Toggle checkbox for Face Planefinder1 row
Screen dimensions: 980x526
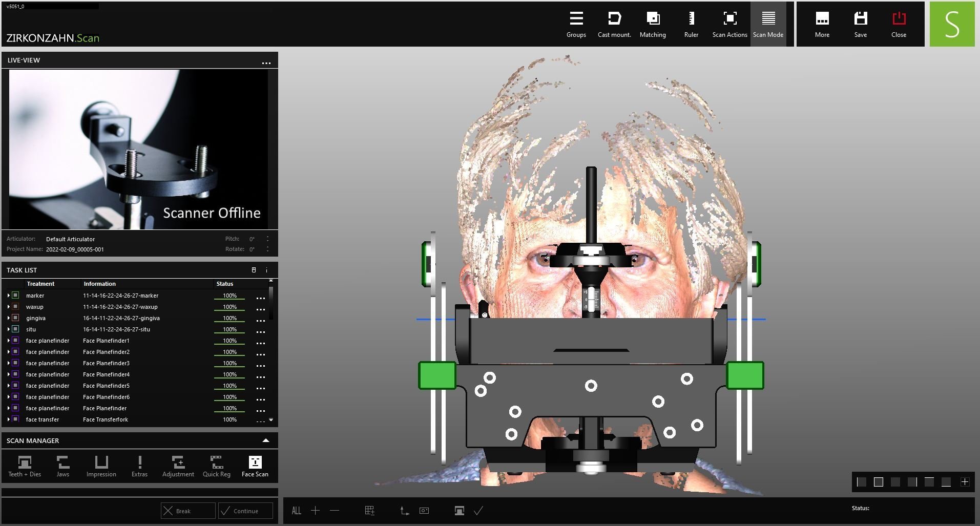(16, 341)
